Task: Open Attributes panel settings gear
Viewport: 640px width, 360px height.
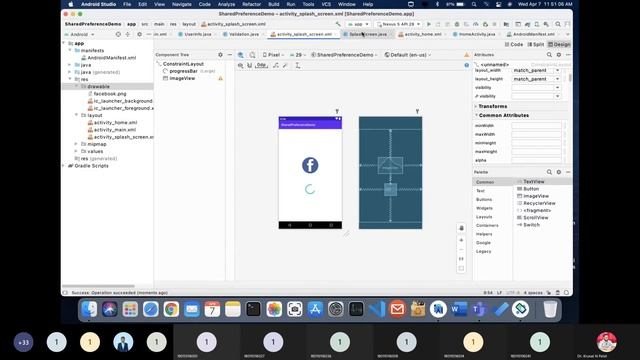Action: tap(559, 55)
